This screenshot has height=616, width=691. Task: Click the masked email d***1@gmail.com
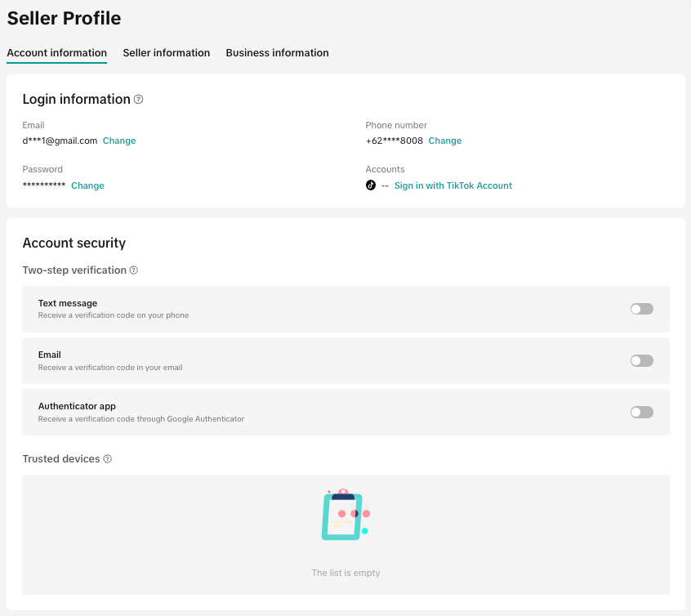[60, 141]
